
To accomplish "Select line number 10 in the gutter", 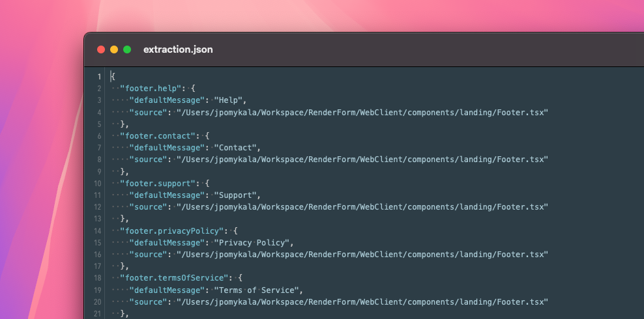I will 97,184.
